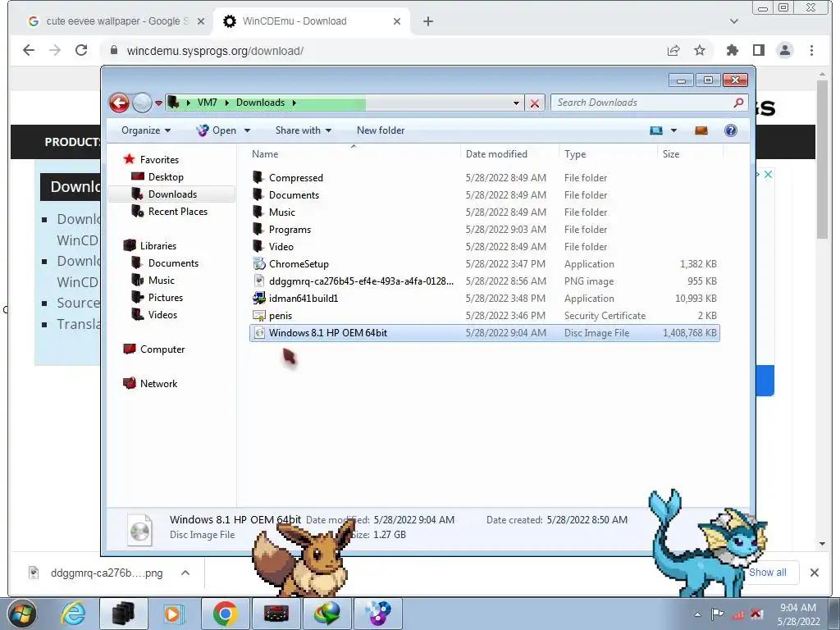Screen dimensions: 840x630
Task: Sort by the Name column header
Action: [354, 153]
